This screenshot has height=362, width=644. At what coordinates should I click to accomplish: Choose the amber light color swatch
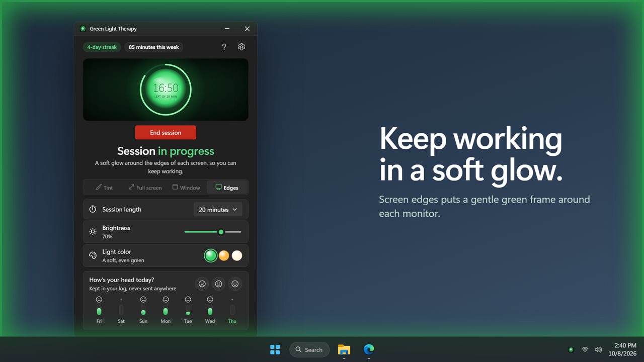click(x=224, y=255)
